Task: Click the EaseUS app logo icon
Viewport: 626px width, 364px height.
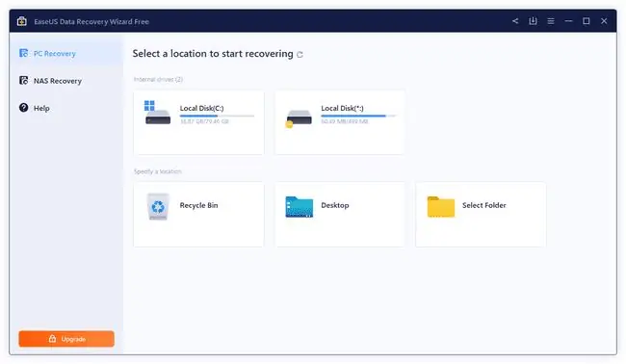Action: click(22, 21)
